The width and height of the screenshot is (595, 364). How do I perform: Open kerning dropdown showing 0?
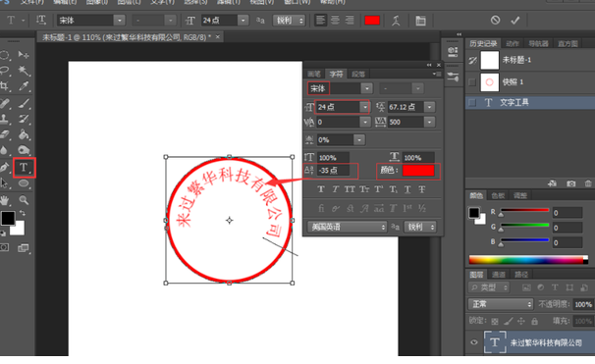click(364, 122)
